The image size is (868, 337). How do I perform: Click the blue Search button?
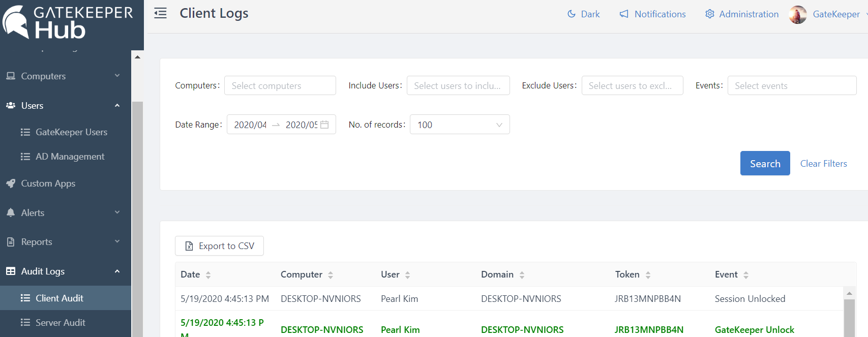pos(765,164)
